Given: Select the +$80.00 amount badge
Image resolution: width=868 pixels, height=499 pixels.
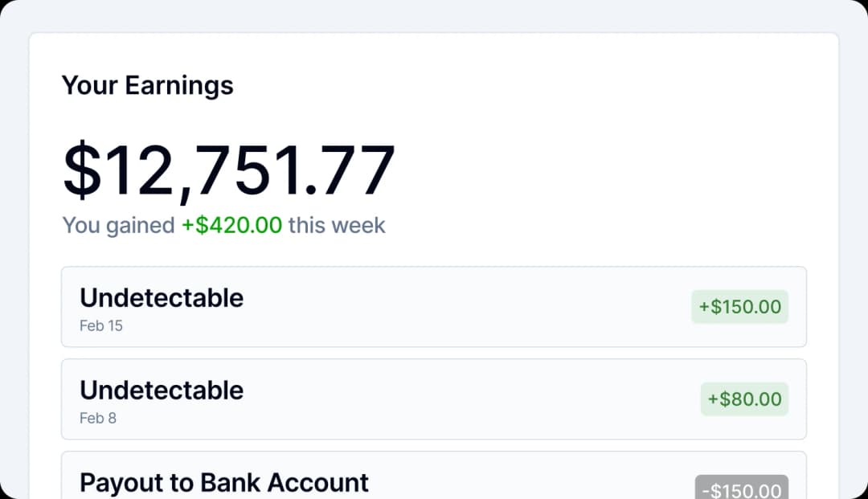Looking at the screenshot, I should coord(744,399).
